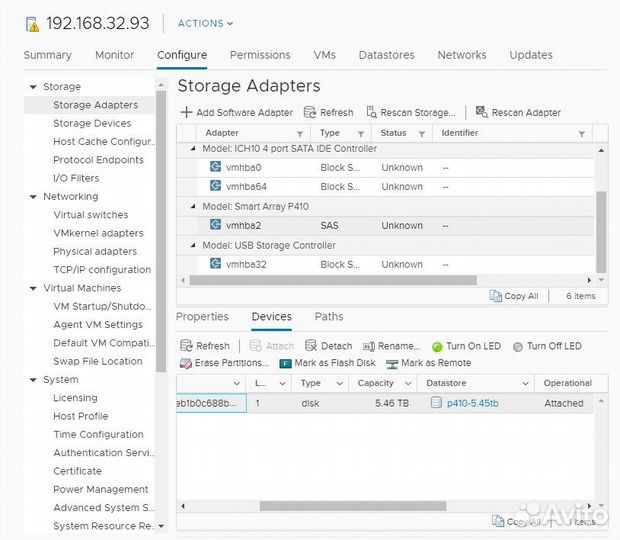The image size is (620, 540).
Task: Click the Erase Partitions icon
Action: [185, 363]
